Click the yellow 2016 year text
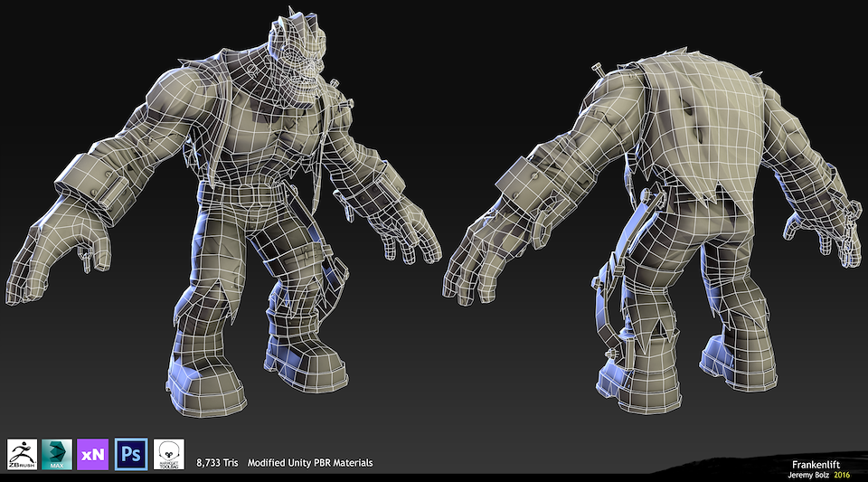 tap(842, 473)
